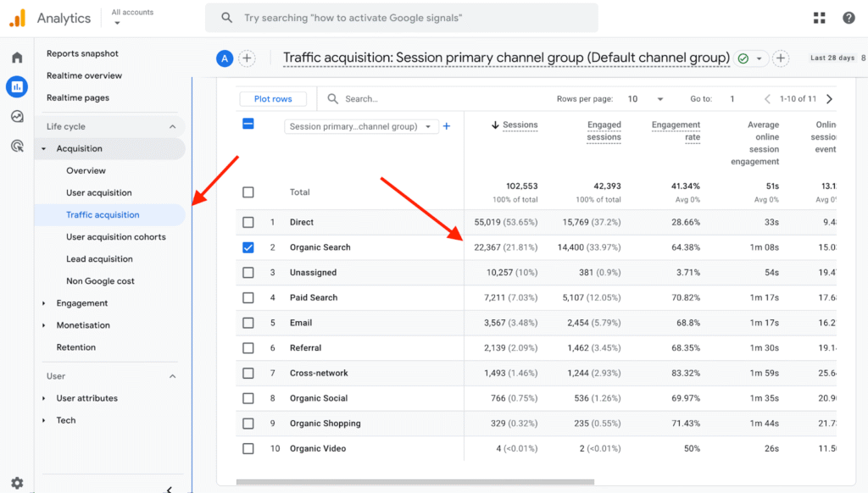
Task: Check the Organic Video row checkbox
Action: pyautogui.click(x=248, y=449)
